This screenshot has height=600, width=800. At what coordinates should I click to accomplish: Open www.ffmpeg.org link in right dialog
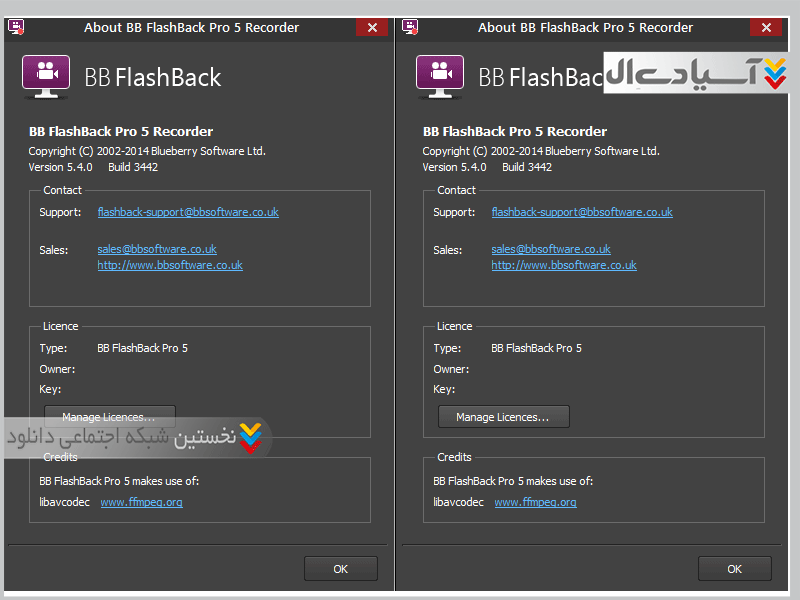coord(535,502)
